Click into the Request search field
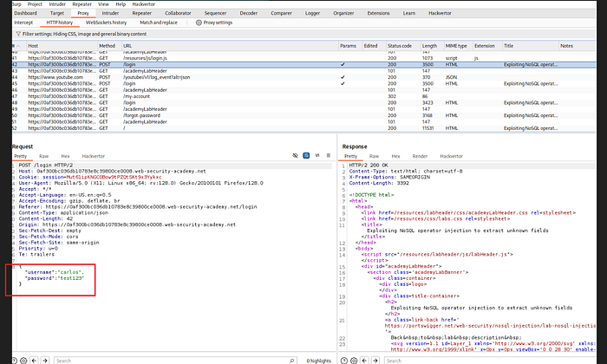Viewport: 607px width, 364px height. click(175, 361)
